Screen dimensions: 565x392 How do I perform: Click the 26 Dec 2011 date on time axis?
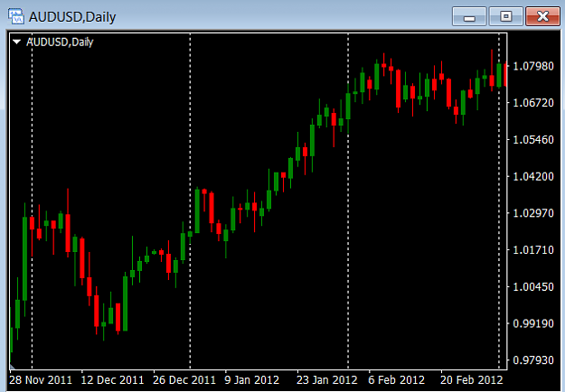tap(184, 379)
